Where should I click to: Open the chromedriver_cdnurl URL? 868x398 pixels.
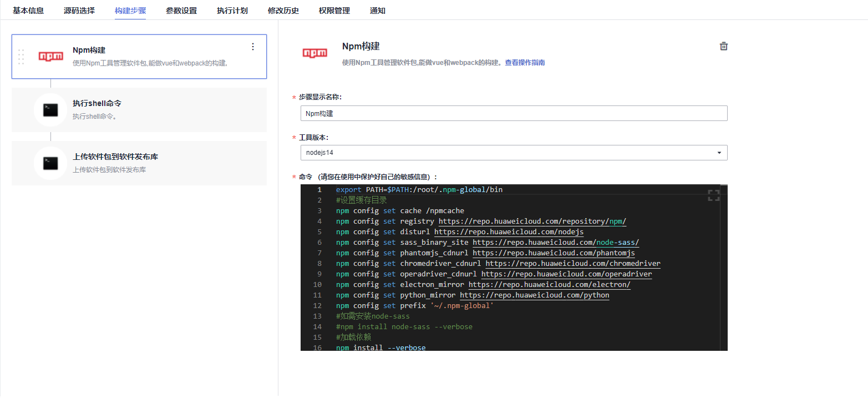[x=573, y=264]
